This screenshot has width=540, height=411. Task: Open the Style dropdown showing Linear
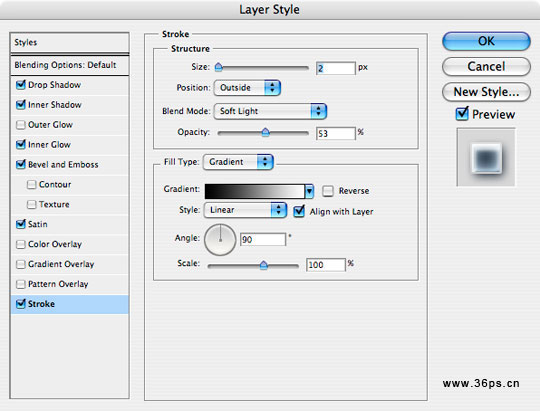(x=245, y=210)
